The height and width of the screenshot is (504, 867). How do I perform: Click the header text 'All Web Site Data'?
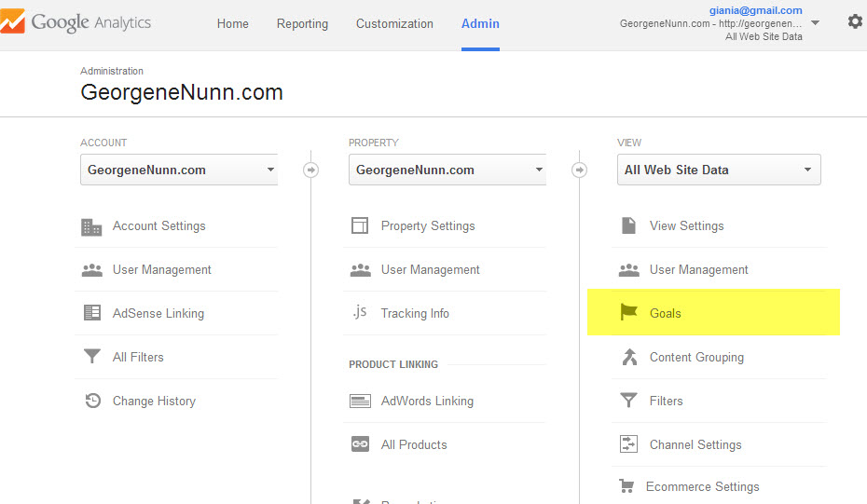pyautogui.click(x=764, y=36)
